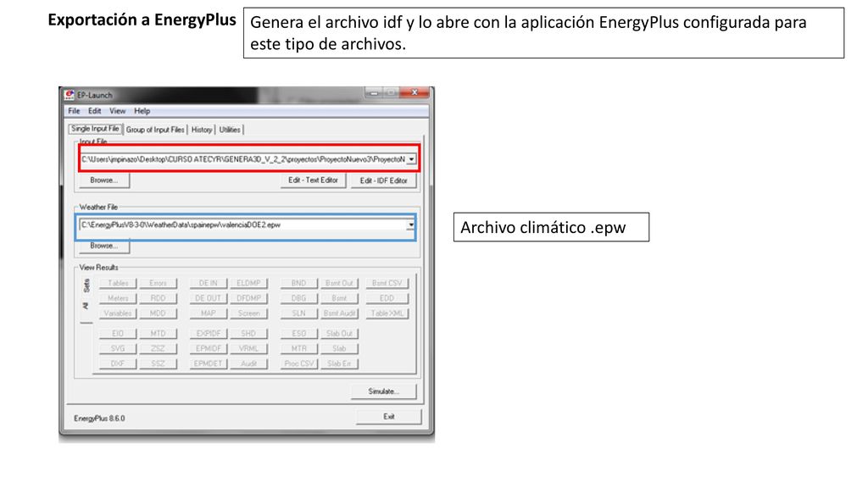Viewport: 868px width, 488px height.
Task: Click the SLN results button
Action: coord(299,313)
